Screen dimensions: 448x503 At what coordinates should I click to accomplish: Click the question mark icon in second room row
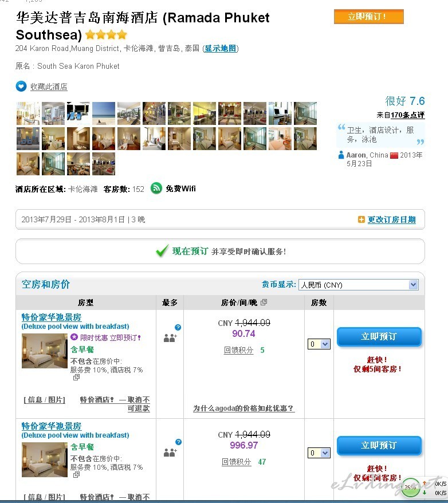pyautogui.click(x=178, y=442)
